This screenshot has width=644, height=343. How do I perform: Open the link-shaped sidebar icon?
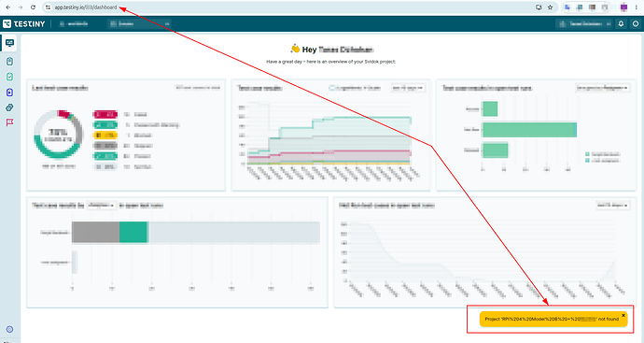[10, 107]
